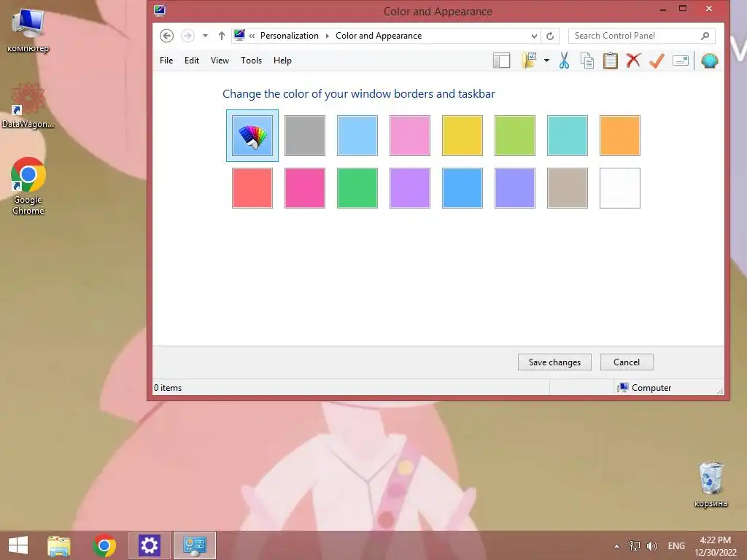The height and width of the screenshot is (560, 747).
Task: Open File Explorer from the taskbar
Action: [x=59, y=545]
